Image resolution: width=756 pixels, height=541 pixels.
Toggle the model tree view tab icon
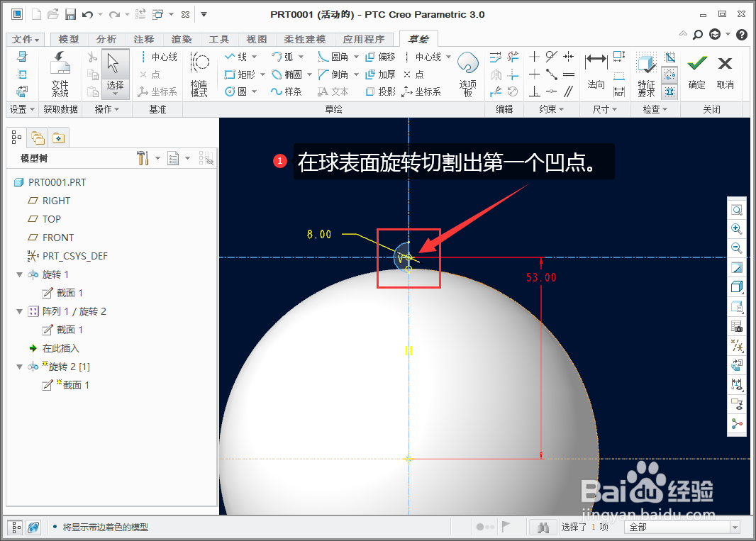click(16, 138)
